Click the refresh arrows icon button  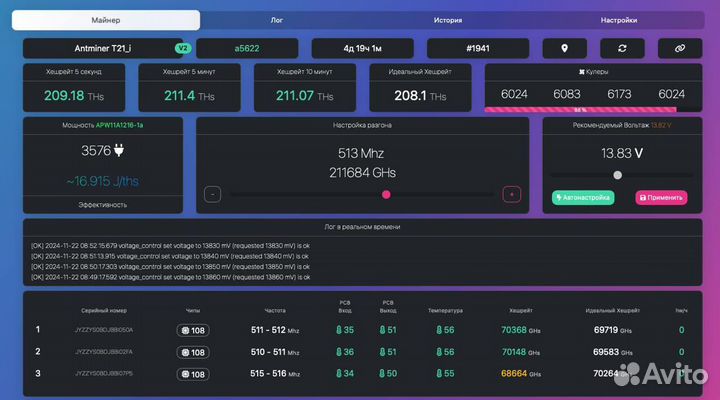622,48
